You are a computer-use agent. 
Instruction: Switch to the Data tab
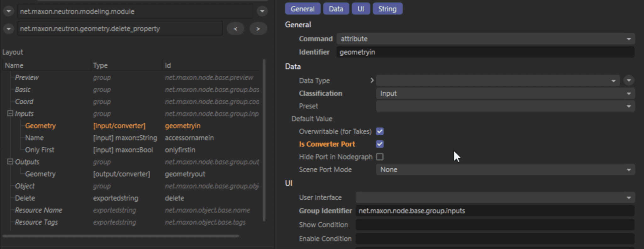click(336, 9)
